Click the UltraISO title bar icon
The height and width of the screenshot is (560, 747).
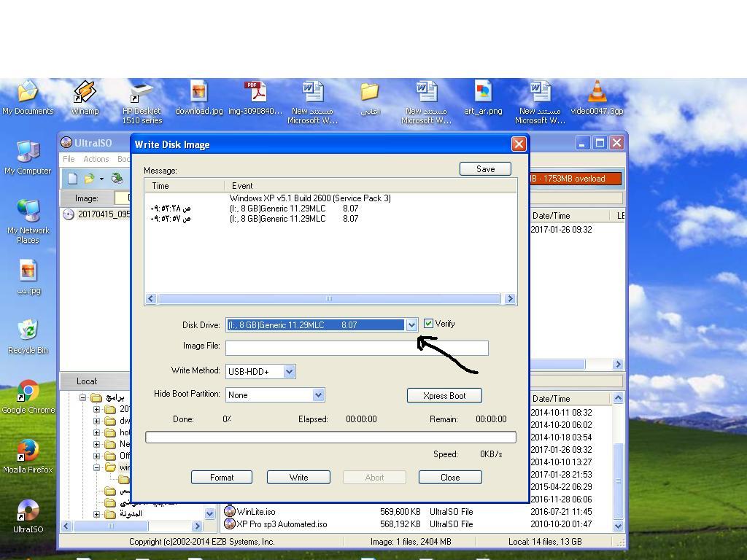pyautogui.click(x=66, y=142)
